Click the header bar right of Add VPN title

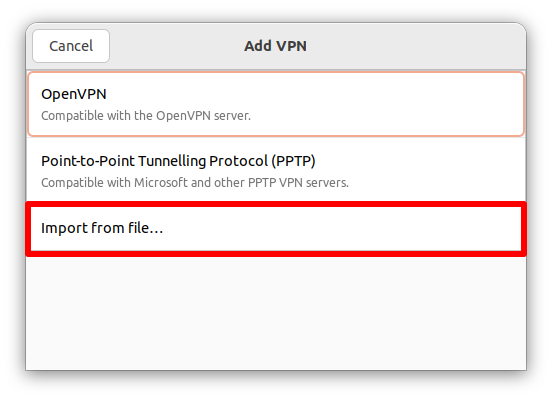click(x=415, y=46)
